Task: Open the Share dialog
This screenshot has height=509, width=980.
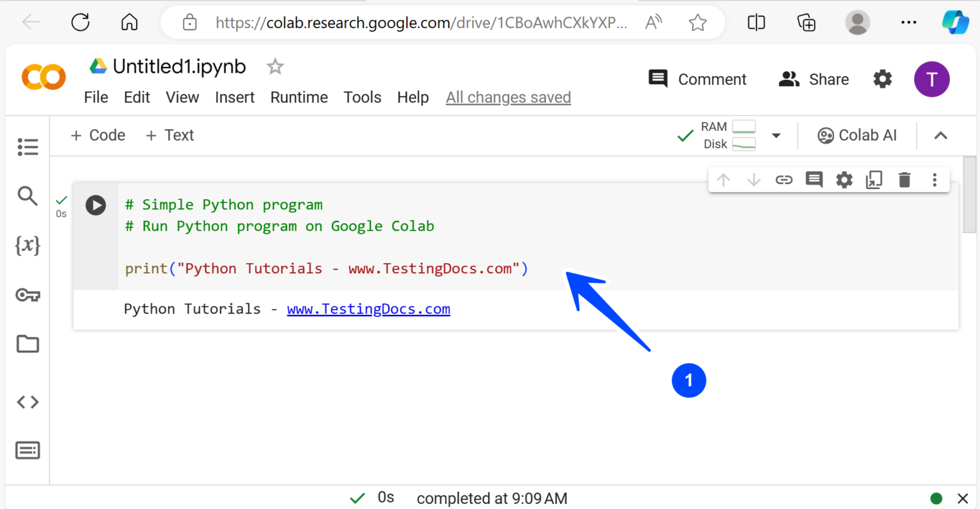Action: point(813,79)
